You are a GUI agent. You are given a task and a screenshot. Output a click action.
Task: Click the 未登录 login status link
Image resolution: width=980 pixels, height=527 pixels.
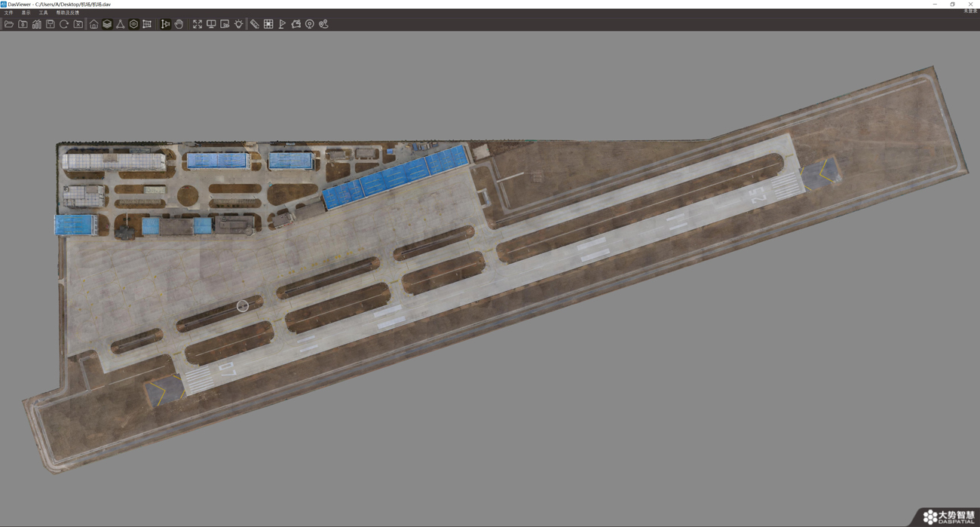(969, 11)
